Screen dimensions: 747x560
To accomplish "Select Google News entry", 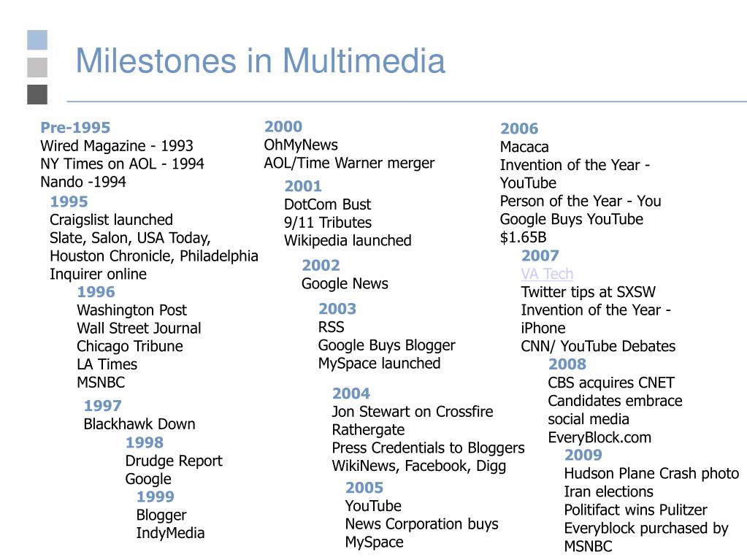I will (345, 283).
